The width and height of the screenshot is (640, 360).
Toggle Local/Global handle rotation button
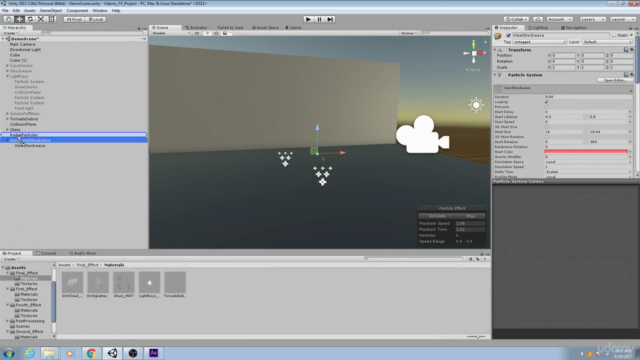pyautogui.click(x=96, y=19)
